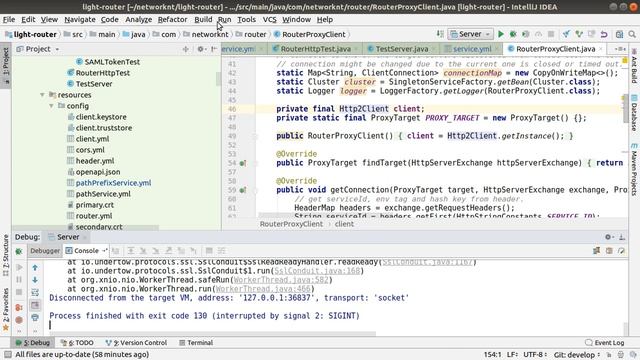The image size is (640, 360).
Task: Click the Evaluate Expression icon in debugger toolbar
Action: click(209, 251)
